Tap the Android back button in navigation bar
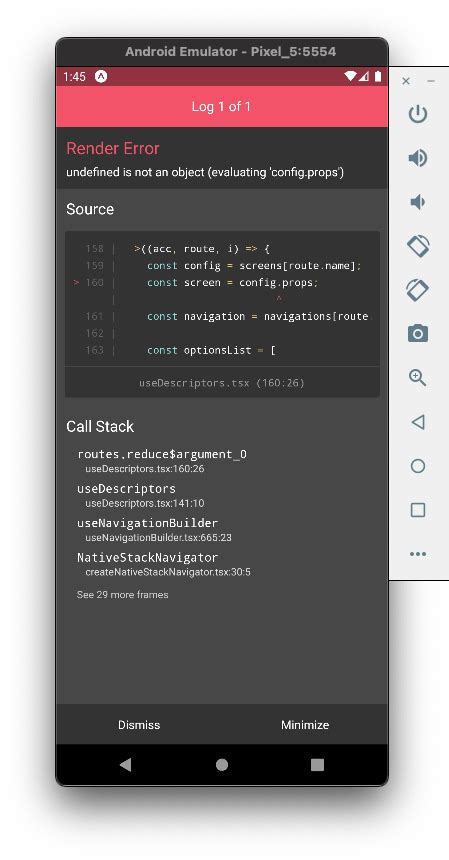This screenshot has width=449, height=860. click(x=126, y=765)
